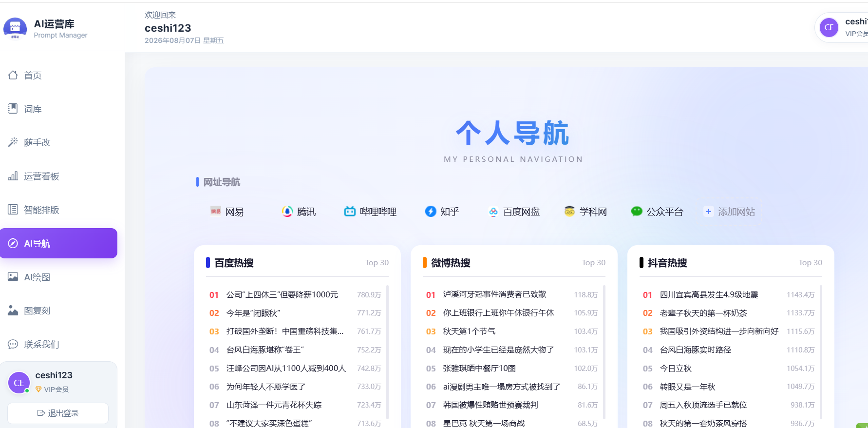Open Weibo topic 泸溪河牙冠事件消费者已致歉

[x=494, y=294]
